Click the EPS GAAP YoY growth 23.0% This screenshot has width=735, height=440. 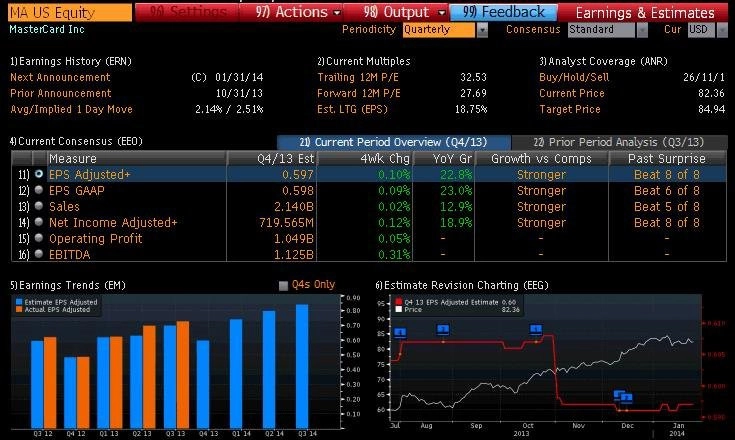(x=456, y=191)
